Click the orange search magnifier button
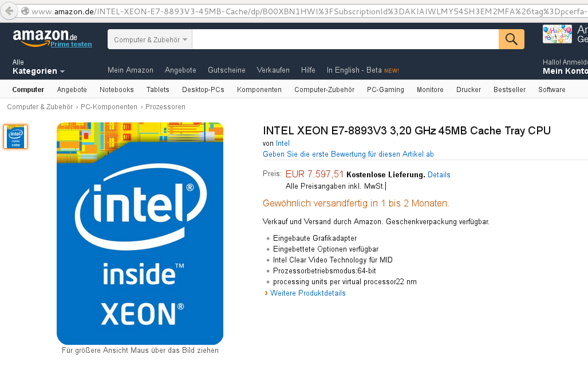 tap(511, 39)
